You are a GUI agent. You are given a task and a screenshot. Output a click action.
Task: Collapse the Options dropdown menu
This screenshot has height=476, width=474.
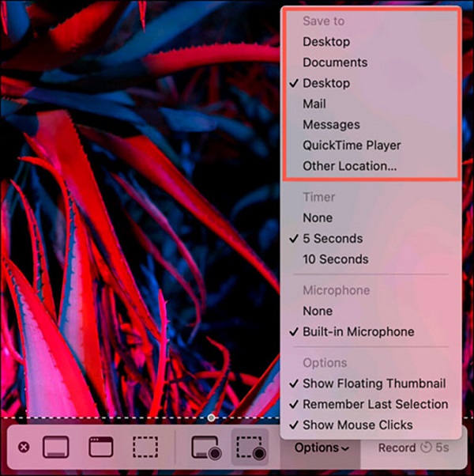[x=322, y=448]
